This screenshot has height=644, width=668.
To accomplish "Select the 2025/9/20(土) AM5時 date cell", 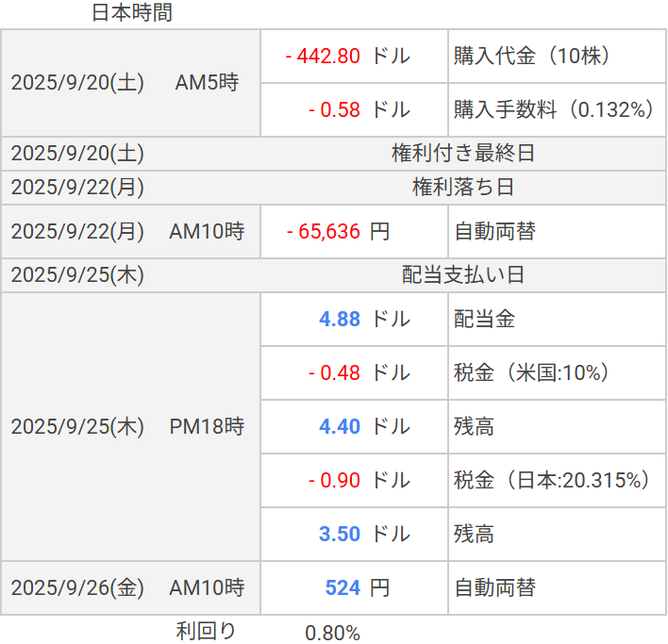I will coord(129,83).
